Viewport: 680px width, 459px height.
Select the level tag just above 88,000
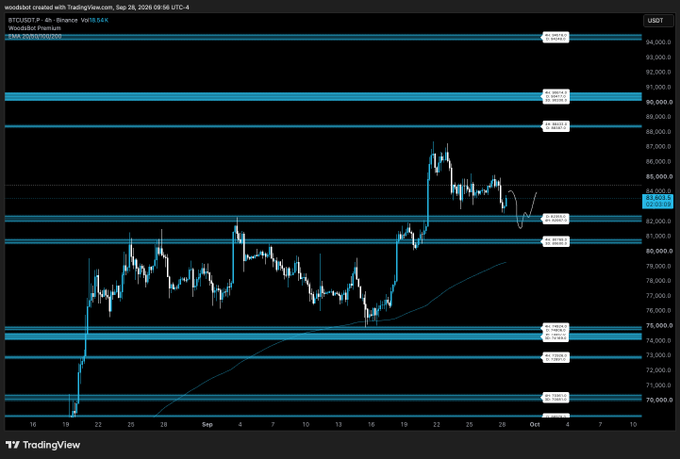click(x=556, y=126)
